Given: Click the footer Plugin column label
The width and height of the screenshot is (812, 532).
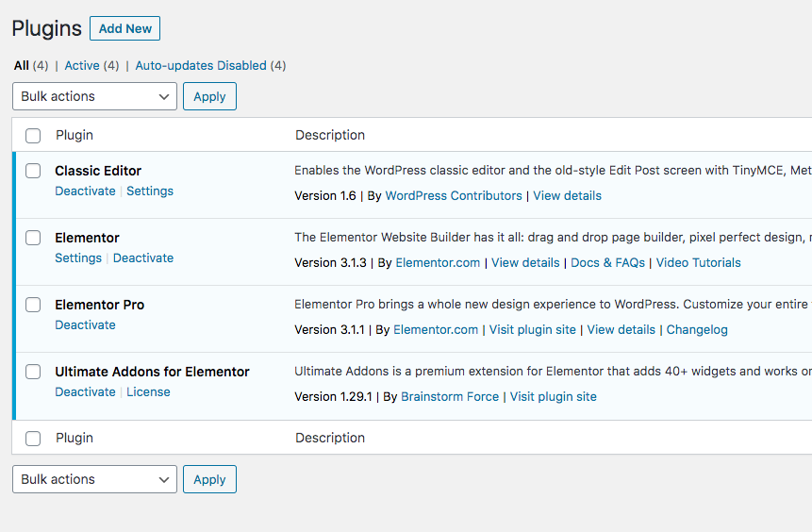Looking at the screenshot, I should click(75, 439).
